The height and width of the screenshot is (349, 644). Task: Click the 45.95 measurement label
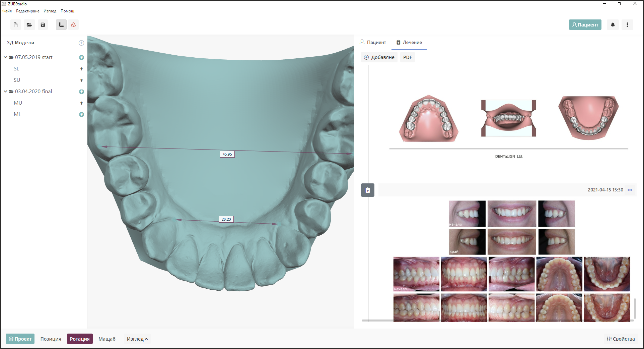click(x=227, y=154)
